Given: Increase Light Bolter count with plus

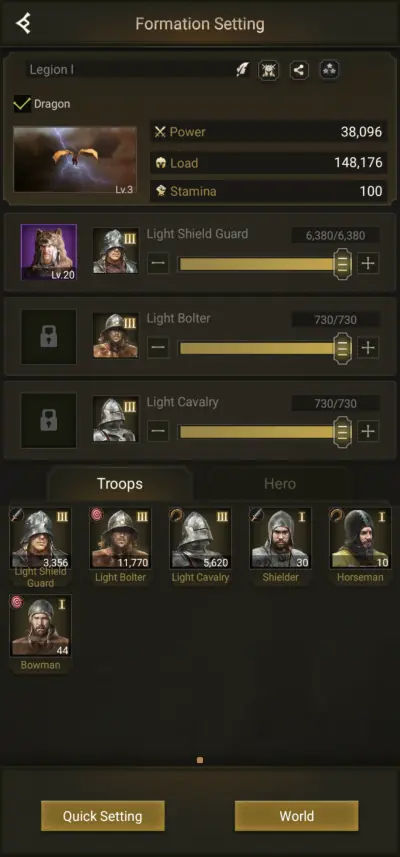Looking at the screenshot, I should [368, 348].
